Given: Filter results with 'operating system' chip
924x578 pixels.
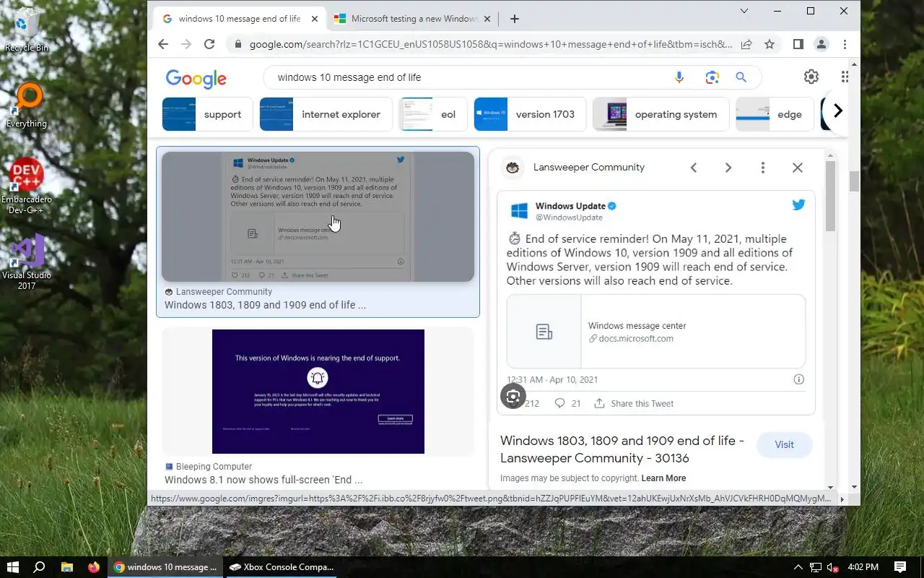Looking at the screenshot, I should click(x=661, y=114).
